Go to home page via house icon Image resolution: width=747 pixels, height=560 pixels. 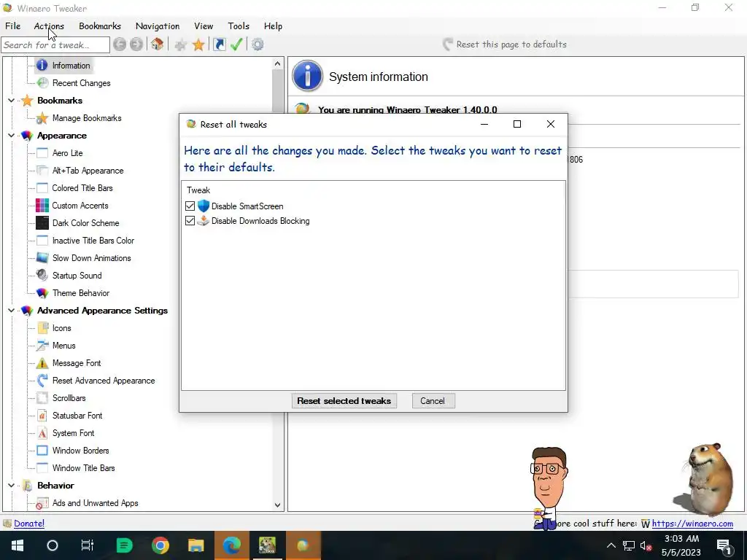158,44
